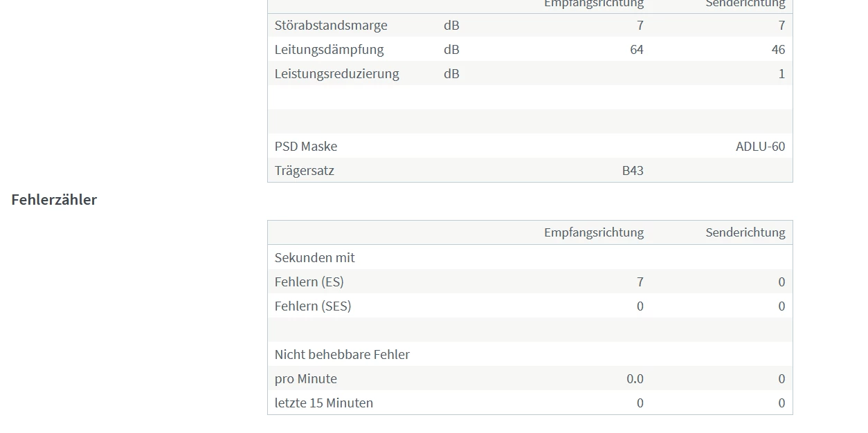Viewport: 868px width, 433px height.
Task: Select the pro Minute row label
Action: [306, 378]
